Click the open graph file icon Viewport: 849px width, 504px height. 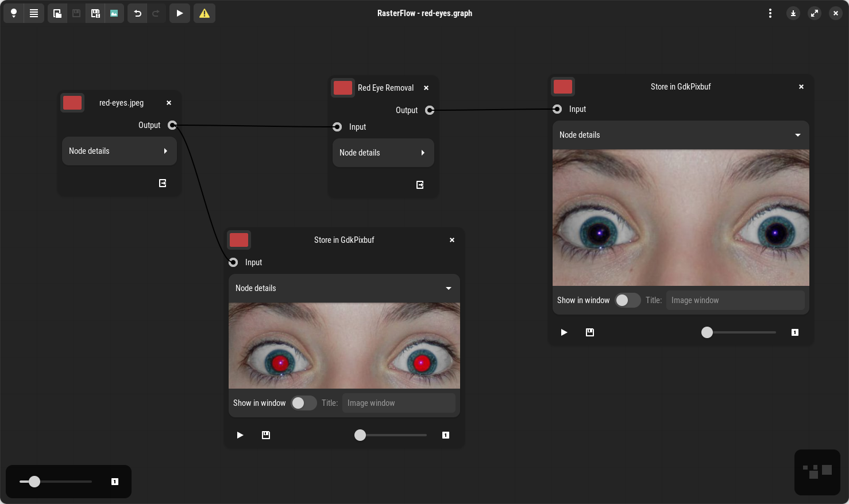click(x=57, y=13)
